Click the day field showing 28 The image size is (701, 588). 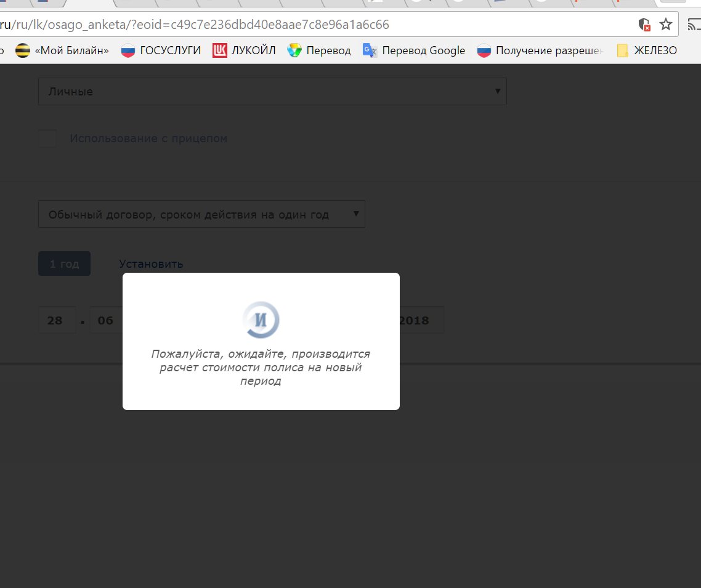tap(57, 320)
